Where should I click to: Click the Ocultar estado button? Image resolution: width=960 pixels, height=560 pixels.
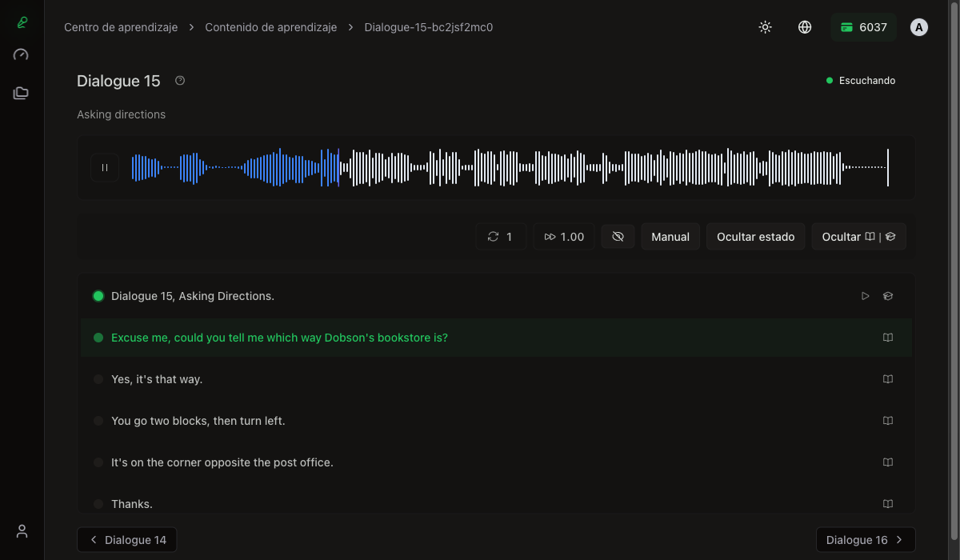point(755,237)
